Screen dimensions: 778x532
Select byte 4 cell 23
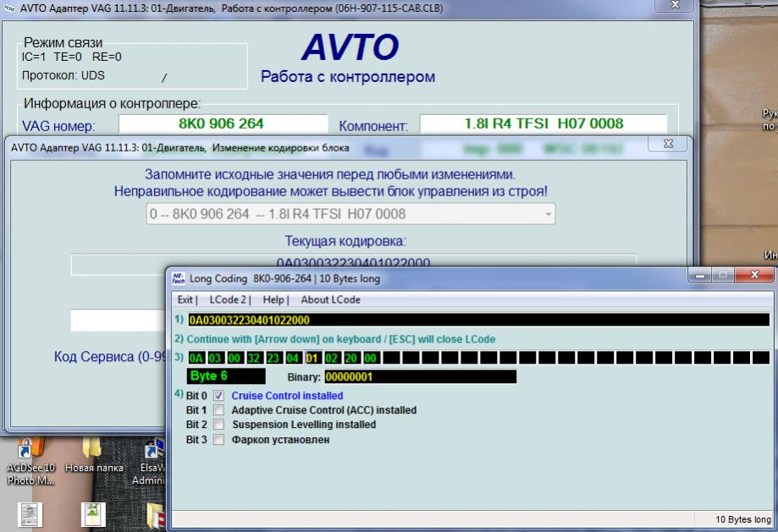coord(273,358)
